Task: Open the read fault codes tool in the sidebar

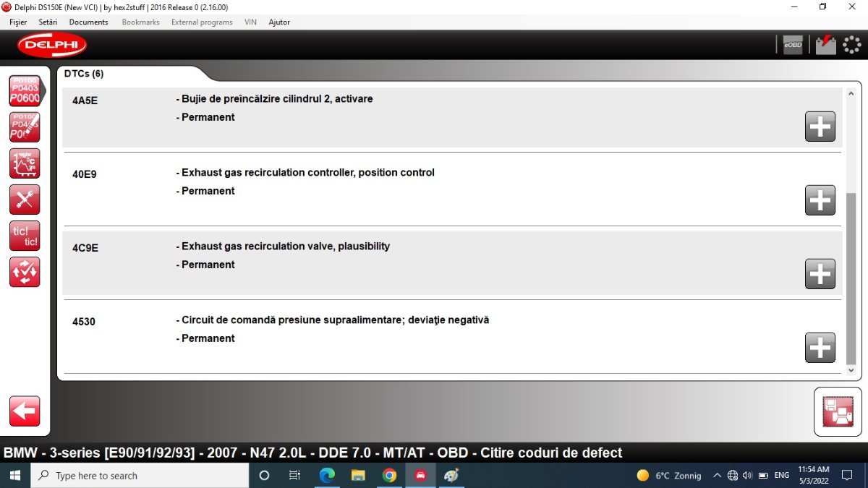Action: (x=25, y=91)
